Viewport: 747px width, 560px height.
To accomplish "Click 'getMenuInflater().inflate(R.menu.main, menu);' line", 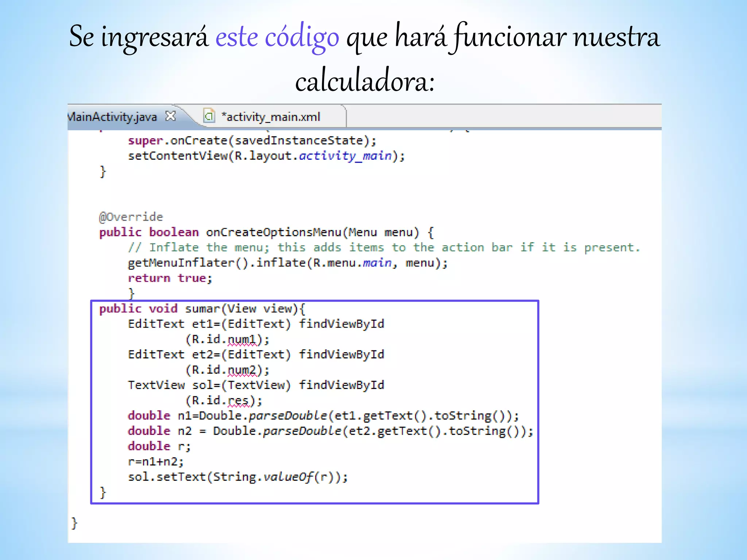I will [x=288, y=263].
